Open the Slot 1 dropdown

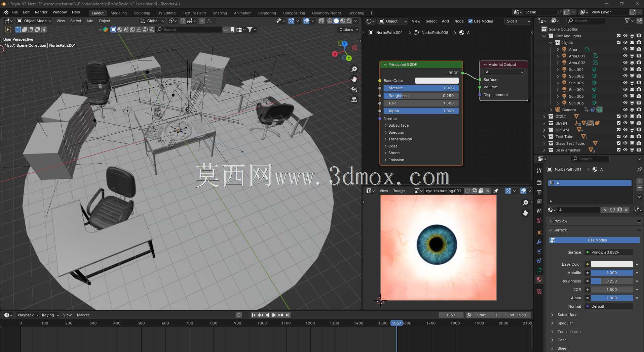click(518, 21)
